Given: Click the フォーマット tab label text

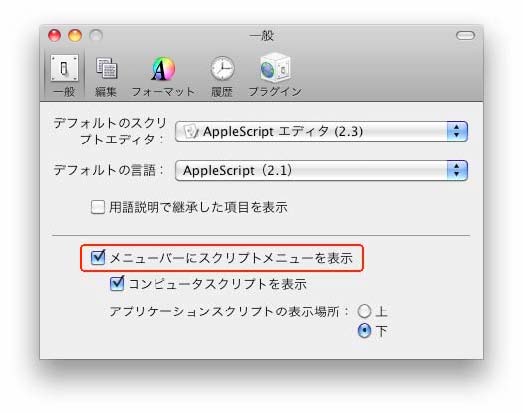Looking at the screenshot, I should (x=163, y=91).
